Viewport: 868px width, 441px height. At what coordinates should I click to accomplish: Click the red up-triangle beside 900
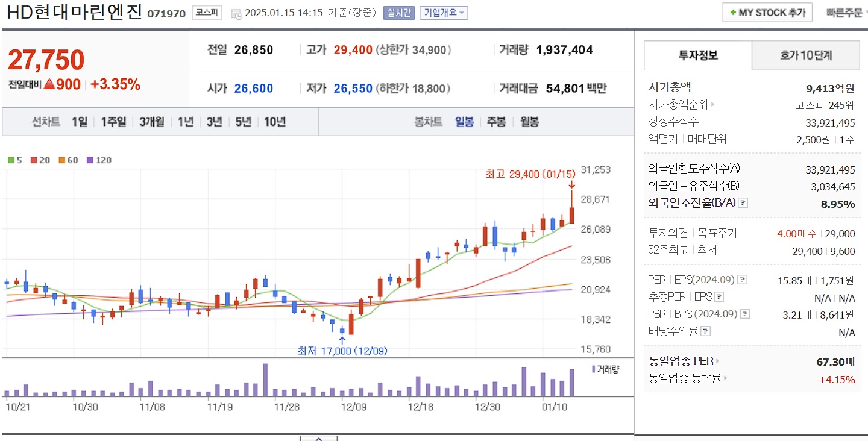point(49,84)
